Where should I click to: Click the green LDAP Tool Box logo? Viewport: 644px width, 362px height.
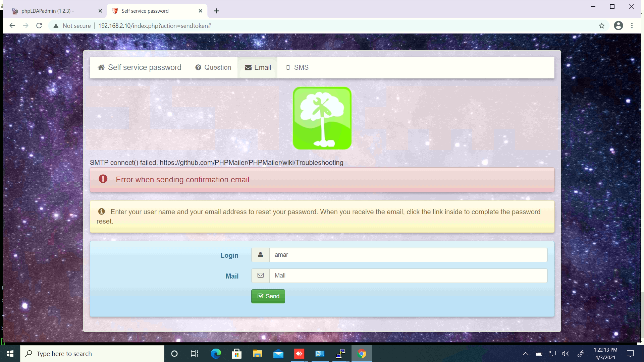[322, 118]
